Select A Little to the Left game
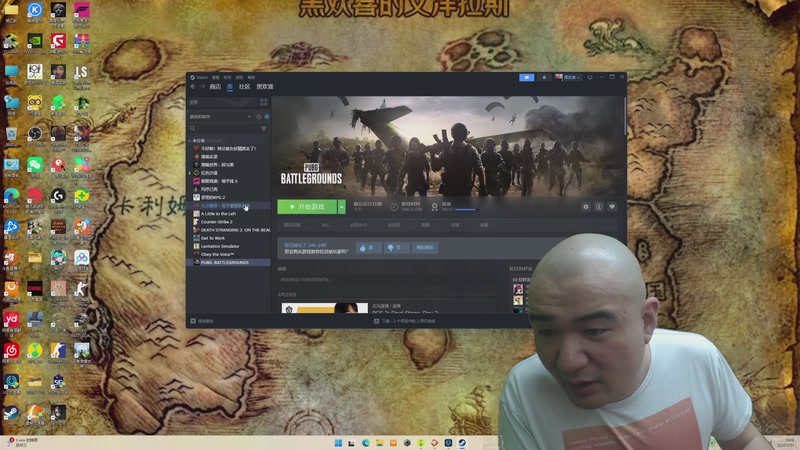Viewport: 800px width, 450px height. tap(218, 214)
